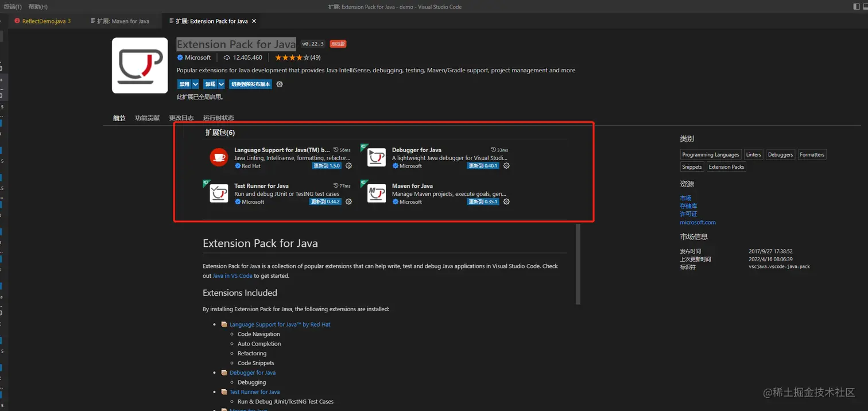
Task: Switch to the 更改日志 changelog tab
Action: 181,118
